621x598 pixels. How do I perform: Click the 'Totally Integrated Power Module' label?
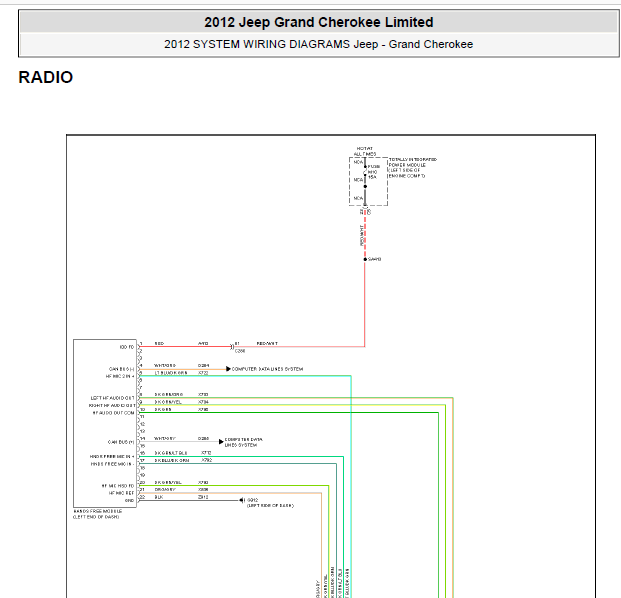[x=413, y=168]
